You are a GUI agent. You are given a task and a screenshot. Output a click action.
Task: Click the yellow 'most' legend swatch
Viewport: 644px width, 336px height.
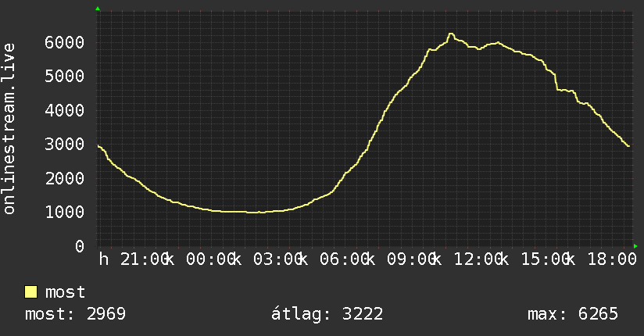tap(30, 292)
